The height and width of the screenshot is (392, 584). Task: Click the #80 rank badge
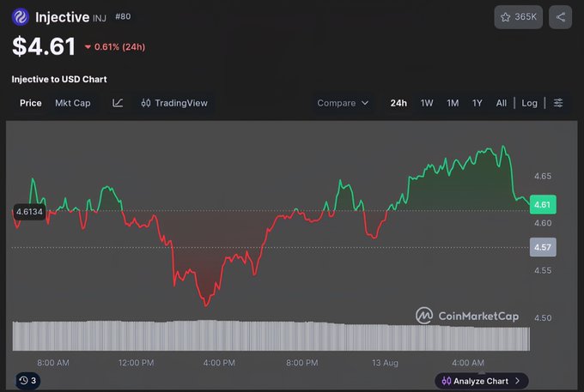(123, 16)
